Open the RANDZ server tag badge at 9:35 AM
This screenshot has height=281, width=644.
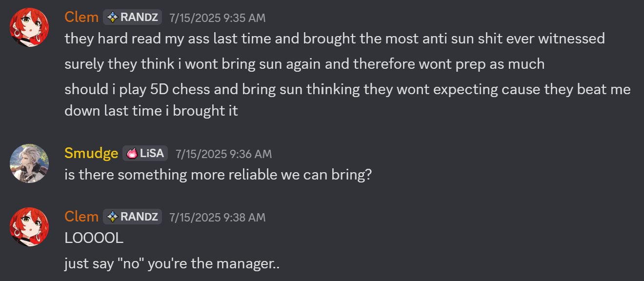(x=132, y=17)
